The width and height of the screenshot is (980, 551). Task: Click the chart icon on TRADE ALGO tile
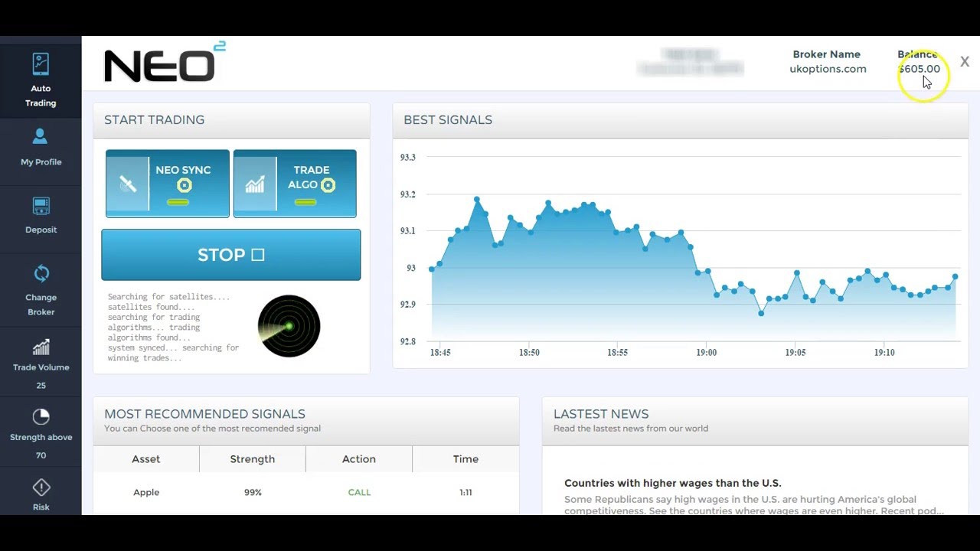(255, 184)
